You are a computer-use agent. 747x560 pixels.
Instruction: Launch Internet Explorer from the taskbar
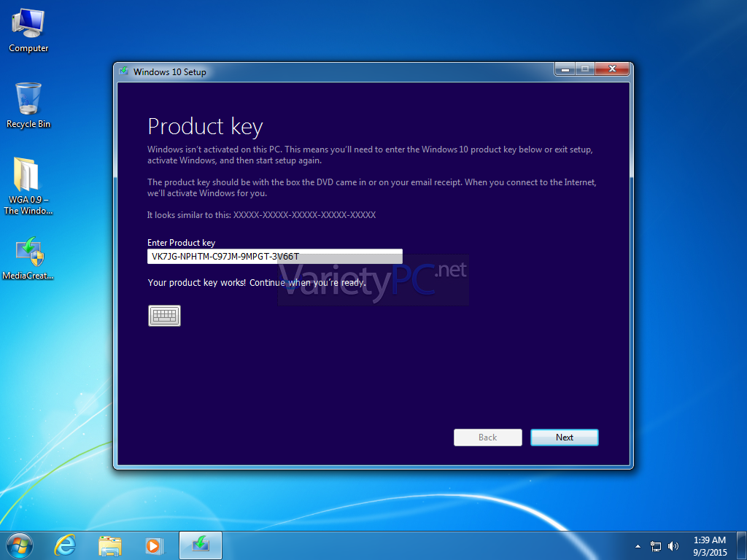pyautogui.click(x=65, y=545)
